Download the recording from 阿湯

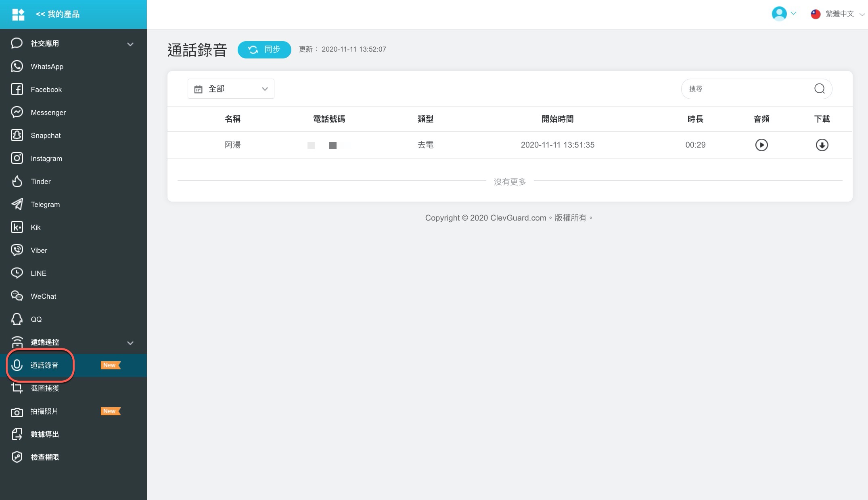click(x=822, y=145)
